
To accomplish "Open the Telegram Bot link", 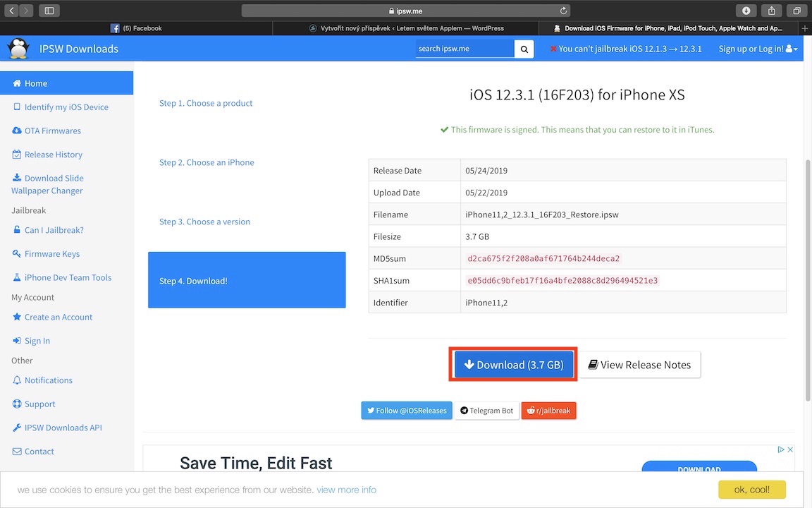I will (487, 411).
